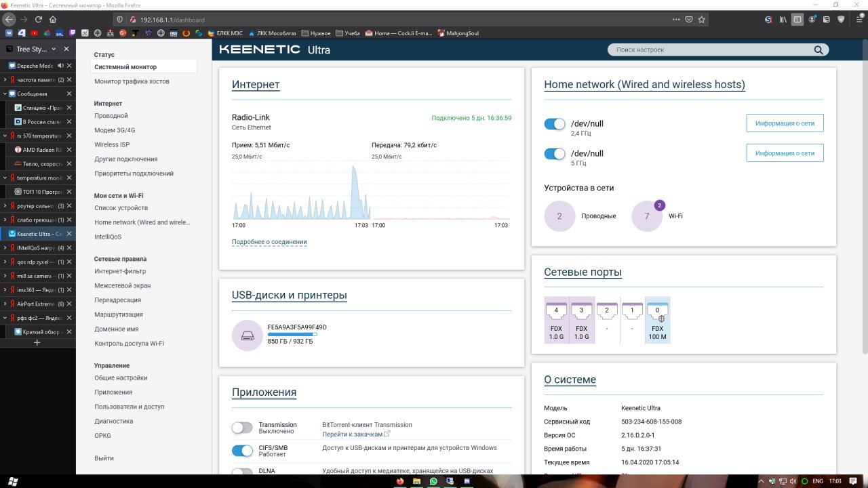
Task: Enable the Transmission application switch
Action: (242, 428)
